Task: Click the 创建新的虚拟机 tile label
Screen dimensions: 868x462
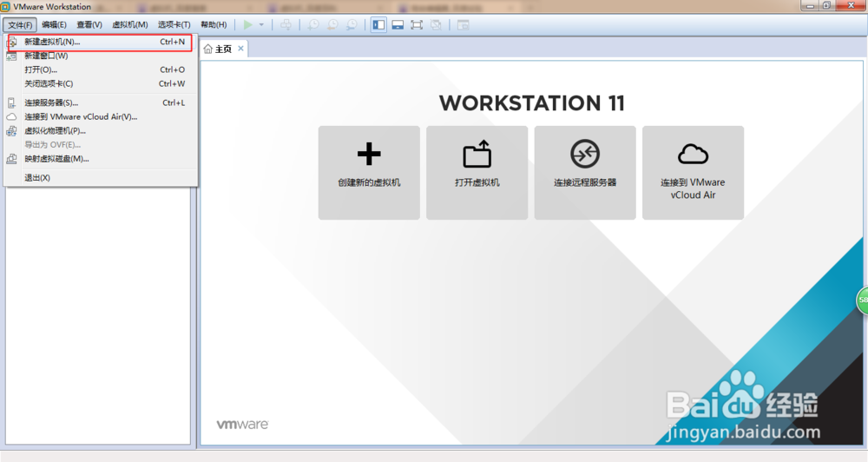Action: pyautogui.click(x=369, y=182)
